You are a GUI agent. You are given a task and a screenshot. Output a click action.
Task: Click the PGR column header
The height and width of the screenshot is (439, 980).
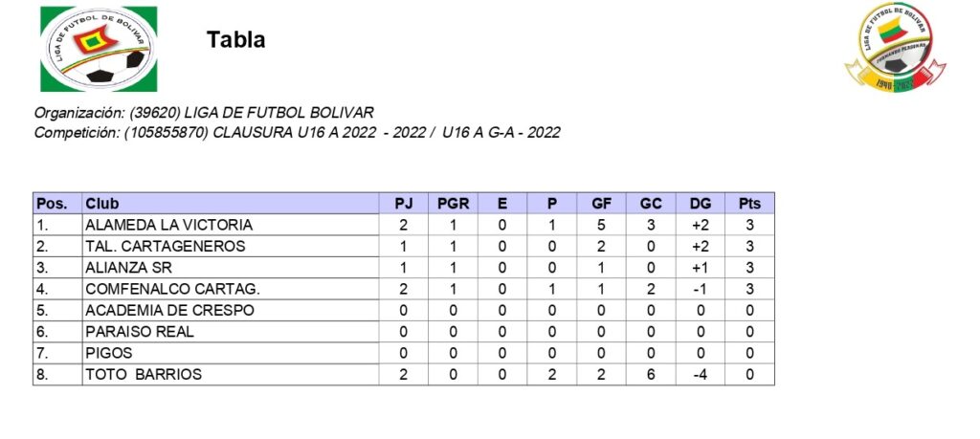453,204
